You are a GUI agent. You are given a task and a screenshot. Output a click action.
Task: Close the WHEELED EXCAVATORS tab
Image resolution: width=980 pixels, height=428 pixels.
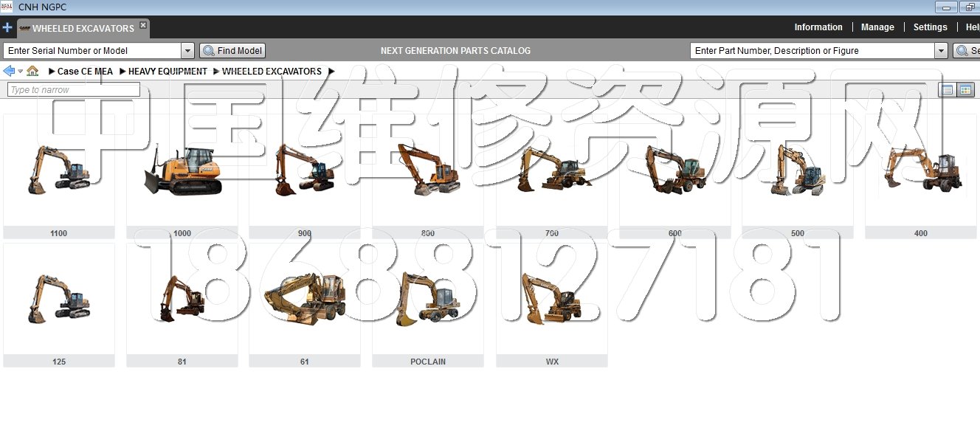(143, 26)
